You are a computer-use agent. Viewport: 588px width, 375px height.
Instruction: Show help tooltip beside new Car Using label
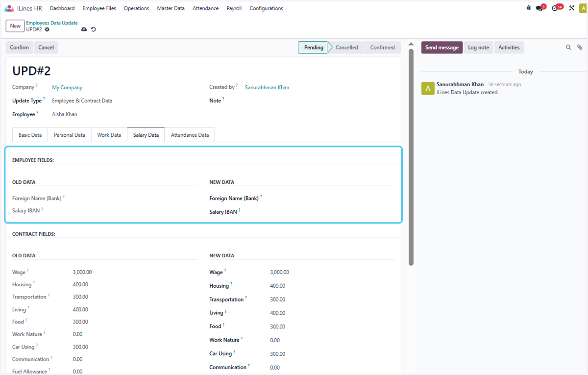click(x=234, y=351)
